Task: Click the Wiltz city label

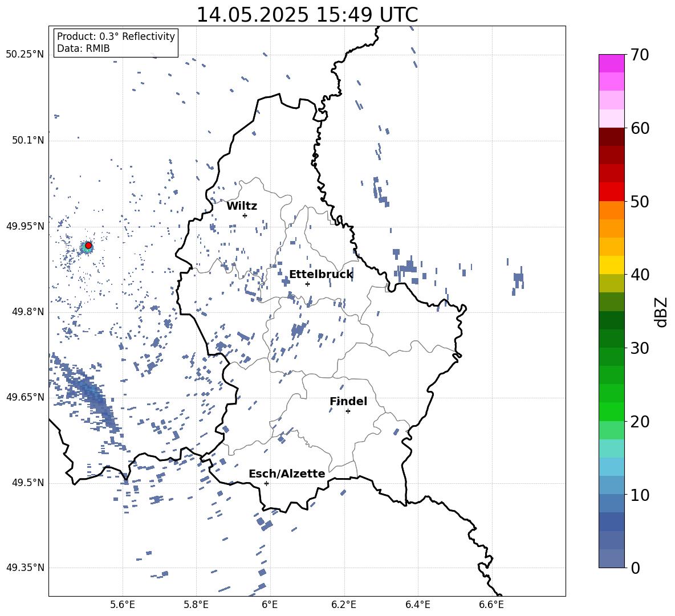Action: pyautogui.click(x=242, y=206)
